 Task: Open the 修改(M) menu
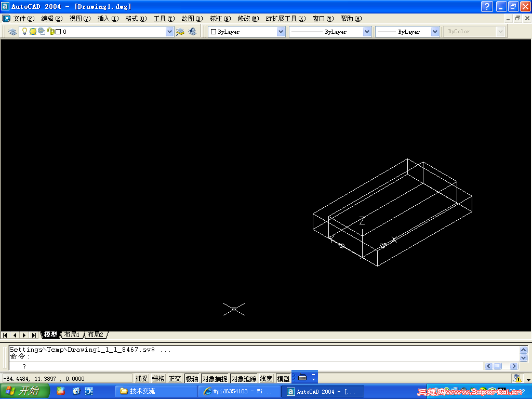coord(248,19)
